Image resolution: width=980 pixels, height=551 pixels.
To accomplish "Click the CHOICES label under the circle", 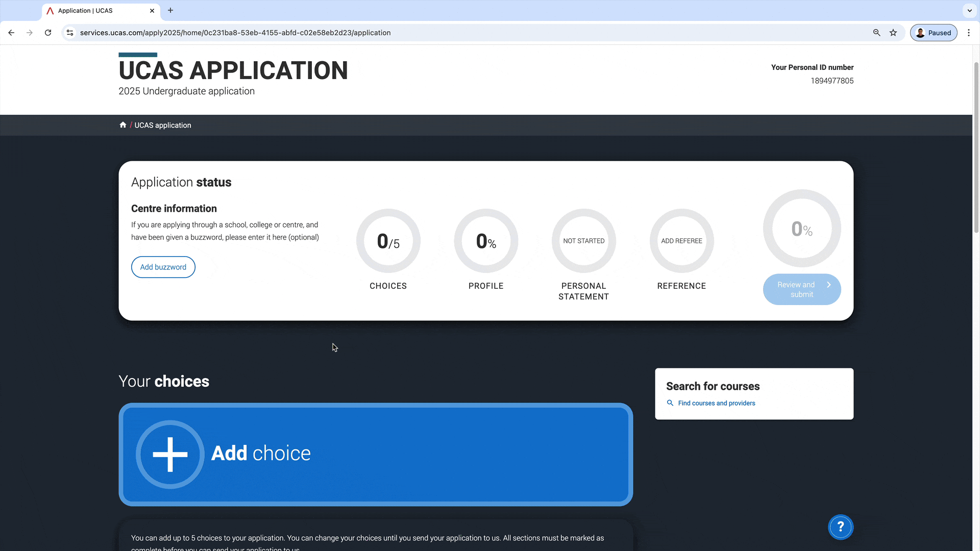I will tap(388, 286).
